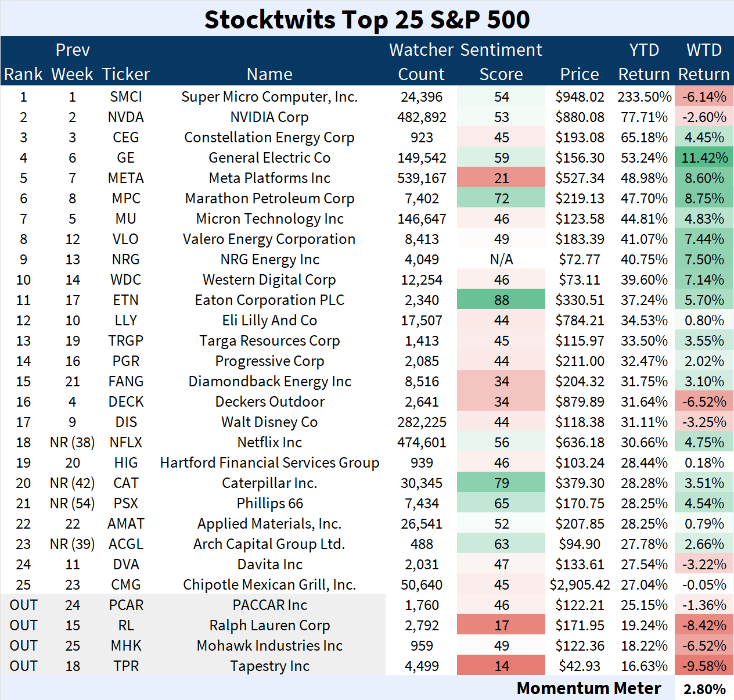Image resolution: width=734 pixels, height=700 pixels.
Task: Click the Momentum Meter 2.80% value
Action: tap(704, 688)
